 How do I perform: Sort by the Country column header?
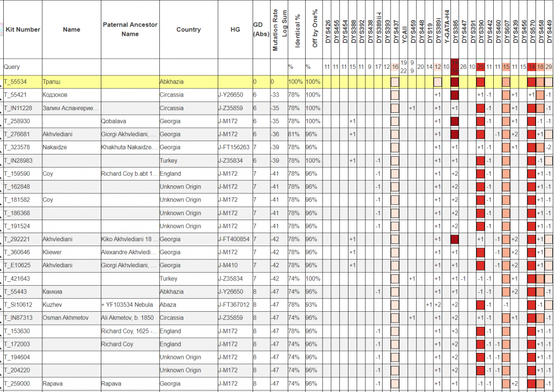point(188,30)
